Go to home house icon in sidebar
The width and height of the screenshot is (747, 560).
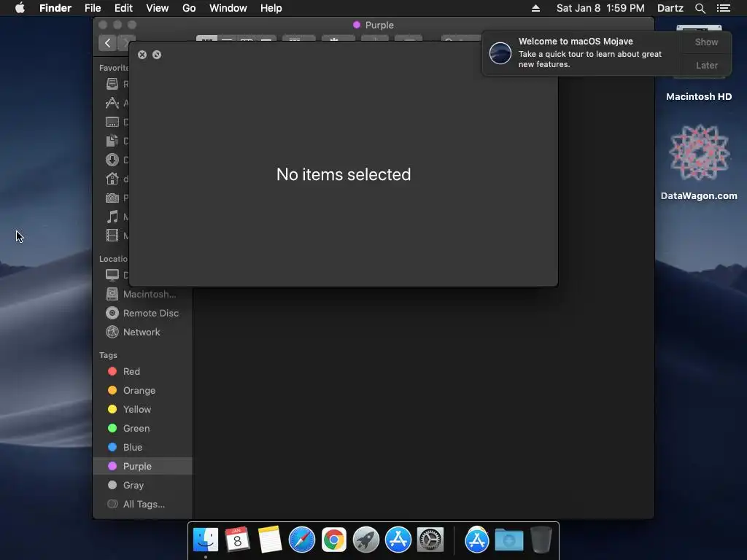coord(112,179)
